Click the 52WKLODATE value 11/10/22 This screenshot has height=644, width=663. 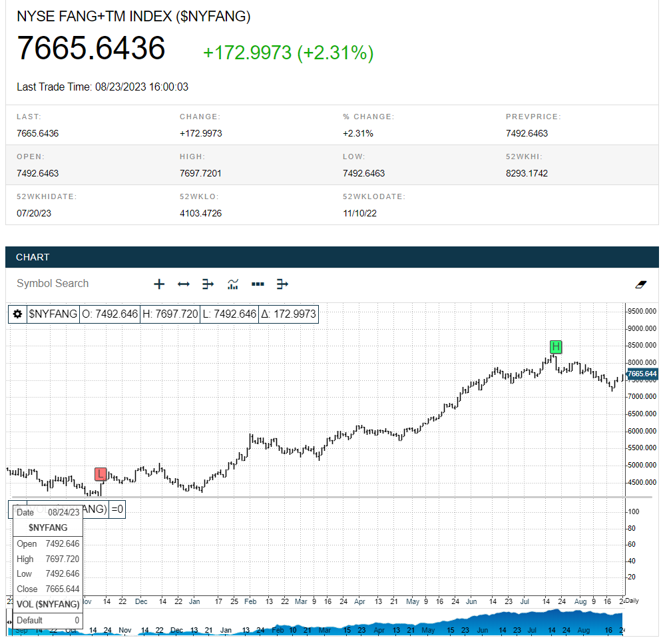pyautogui.click(x=359, y=213)
